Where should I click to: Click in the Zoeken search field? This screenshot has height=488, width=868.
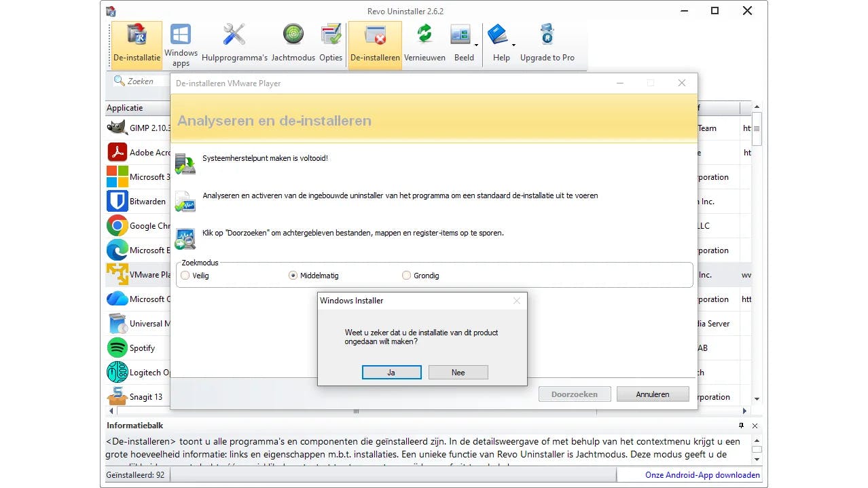[x=140, y=81]
